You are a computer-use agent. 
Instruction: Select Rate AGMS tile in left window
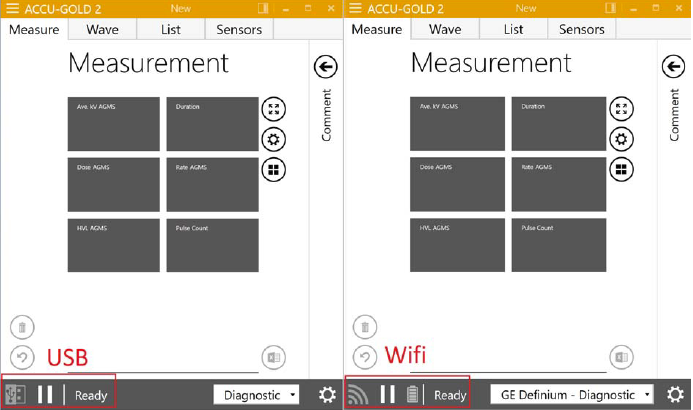click(213, 185)
